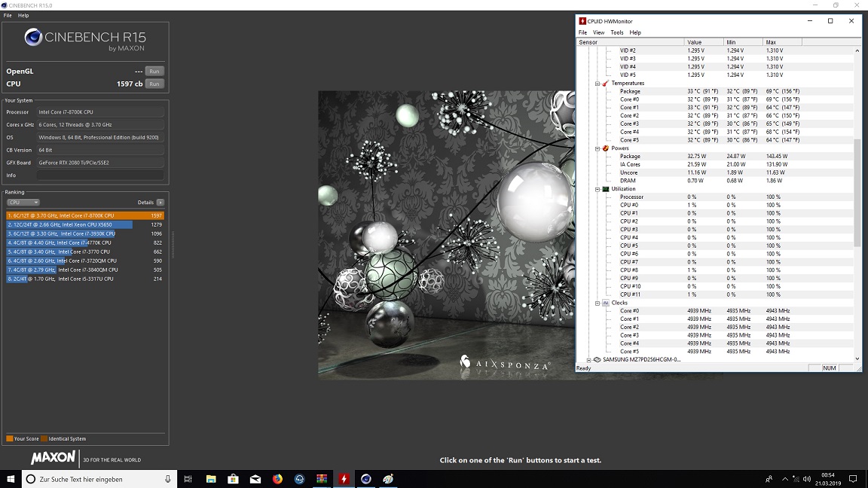Click the Utilization chip icon in HWMonitor
868x488 pixels.
pos(606,189)
